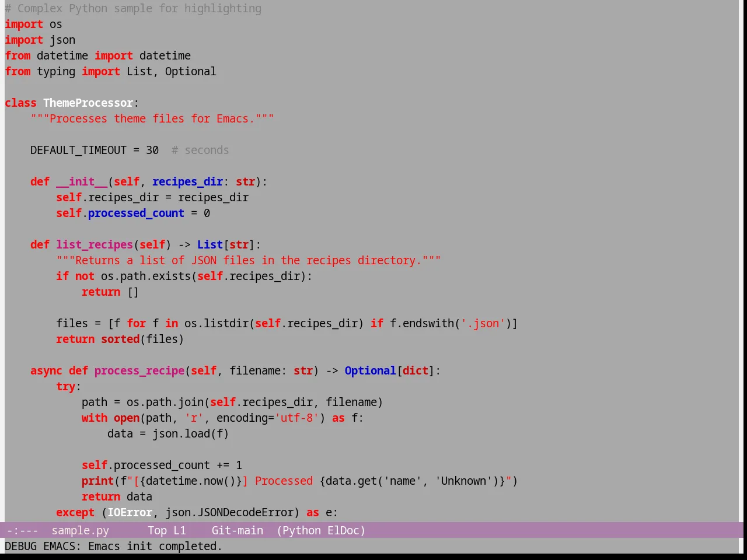The image size is (747, 560).
Task: Click the 'except' keyword
Action: coord(75,512)
